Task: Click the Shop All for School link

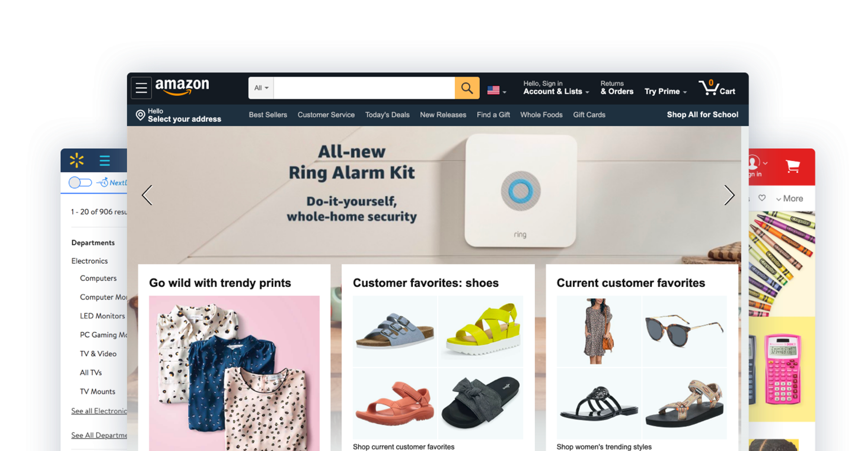Action: click(702, 115)
